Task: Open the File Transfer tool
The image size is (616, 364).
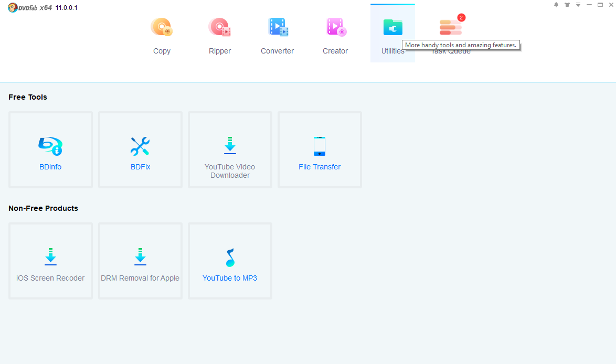Action: pyautogui.click(x=320, y=149)
